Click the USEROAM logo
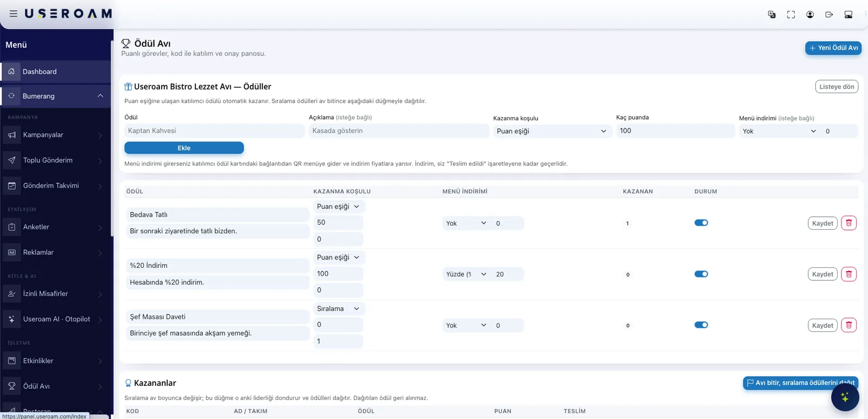The width and height of the screenshot is (868, 419). (x=68, y=14)
